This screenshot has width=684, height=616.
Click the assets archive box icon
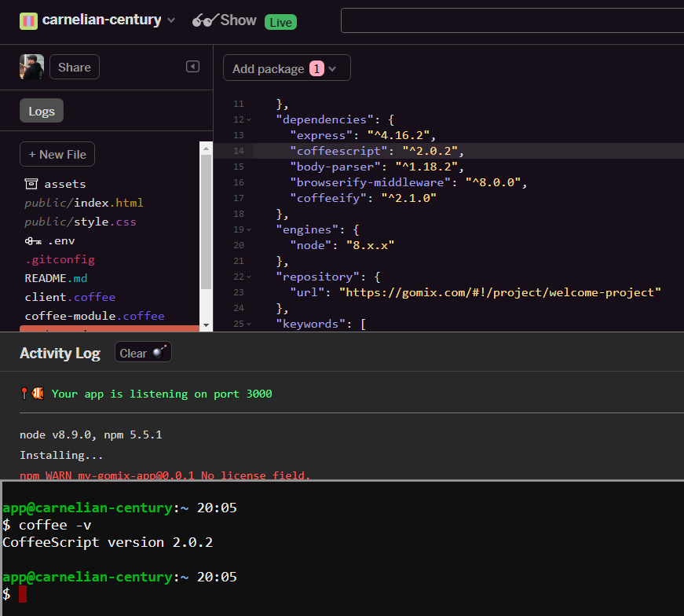[x=31, y=184]
